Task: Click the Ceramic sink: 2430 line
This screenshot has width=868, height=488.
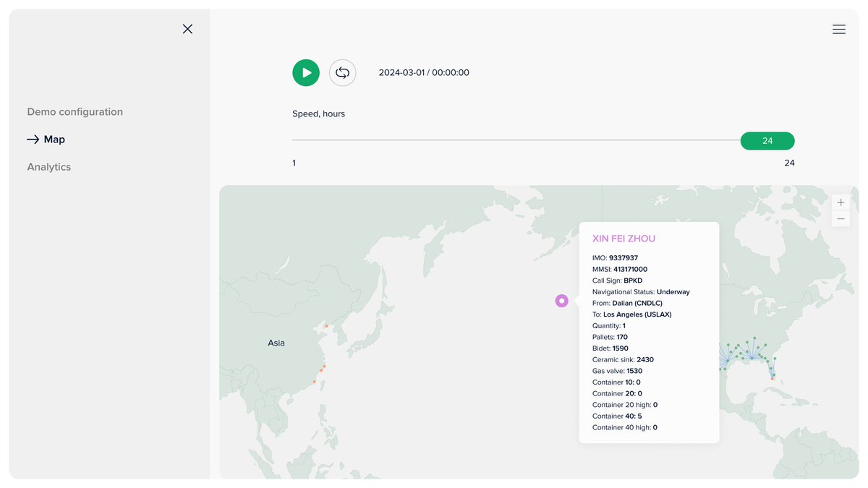Action: (x=623, y=359)
